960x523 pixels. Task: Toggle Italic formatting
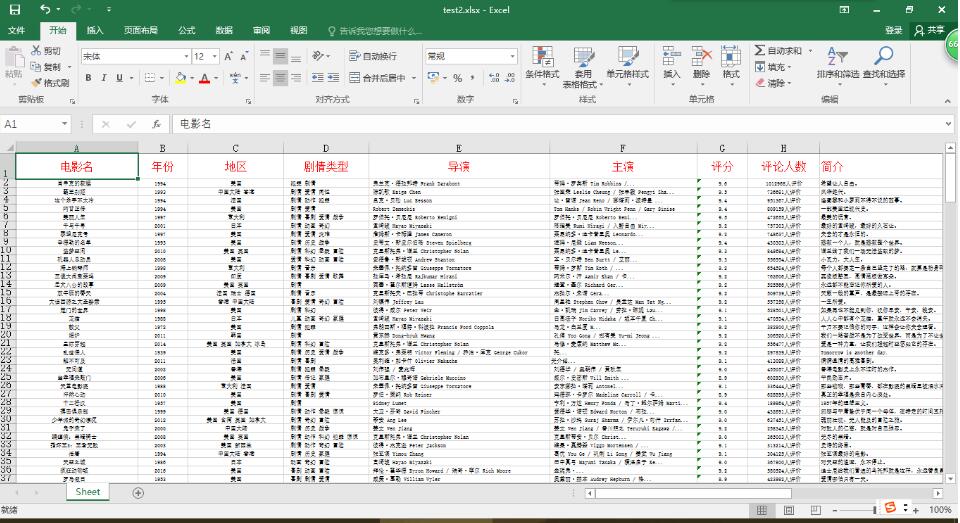click(x=103, y=78)
